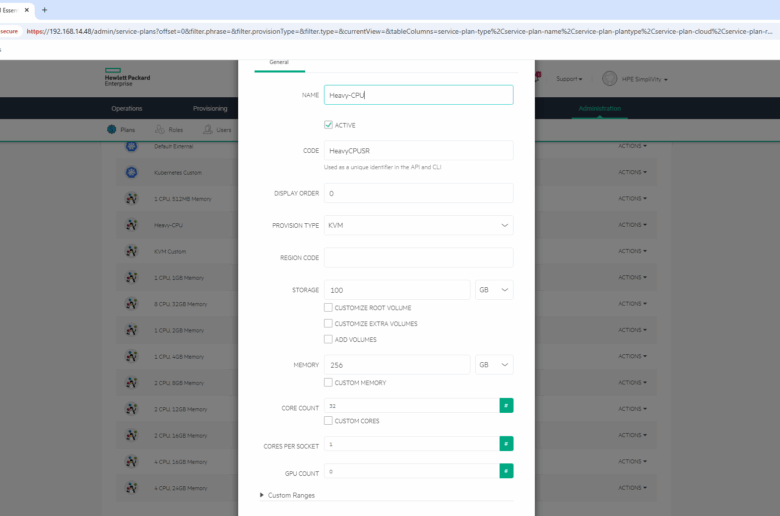
Task: Open the Storage unit GB dropdown
Action: coord(494,290)
